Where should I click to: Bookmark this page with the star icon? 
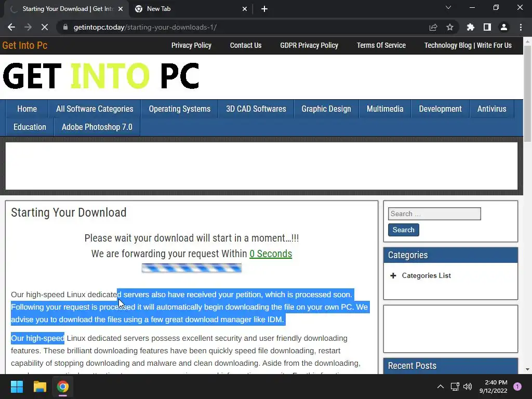click(x=450, y=27)
